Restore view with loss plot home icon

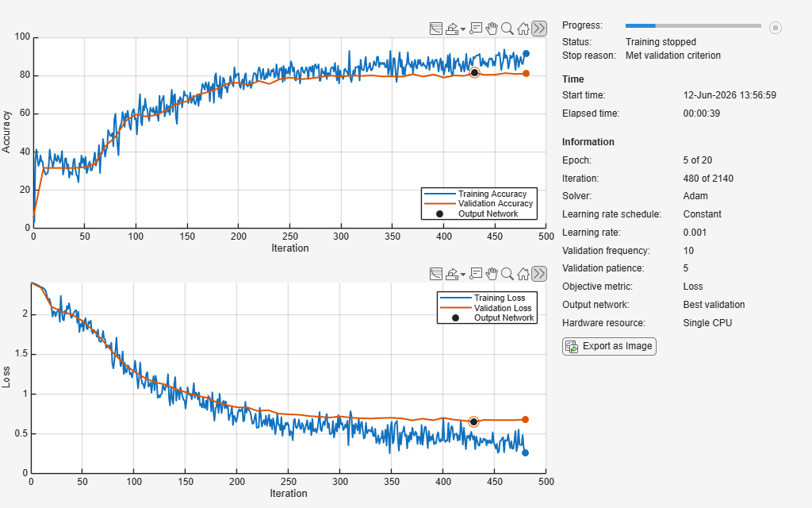tap(523, 274)
